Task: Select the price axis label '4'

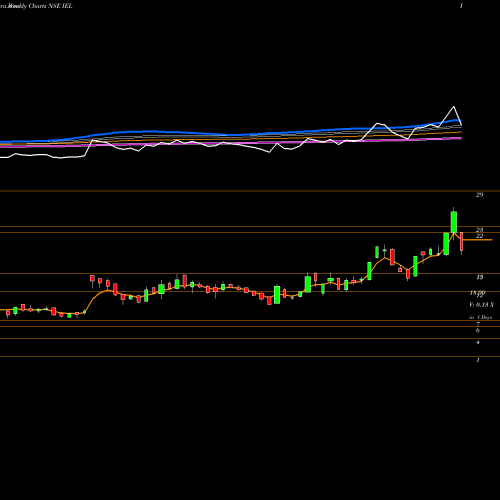Action: point(478,342)
